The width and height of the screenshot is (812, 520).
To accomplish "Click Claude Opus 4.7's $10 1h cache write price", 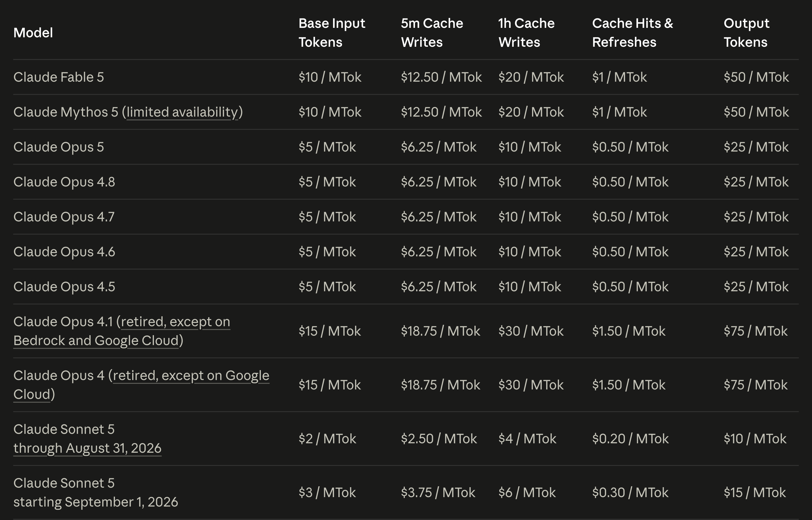I will coord(530,217).
